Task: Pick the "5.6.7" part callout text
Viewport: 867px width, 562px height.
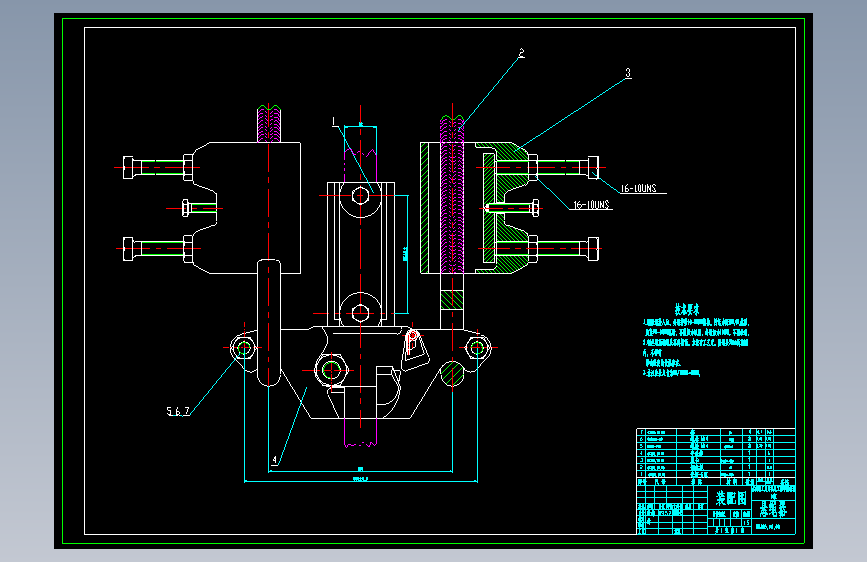Action: 178,411
